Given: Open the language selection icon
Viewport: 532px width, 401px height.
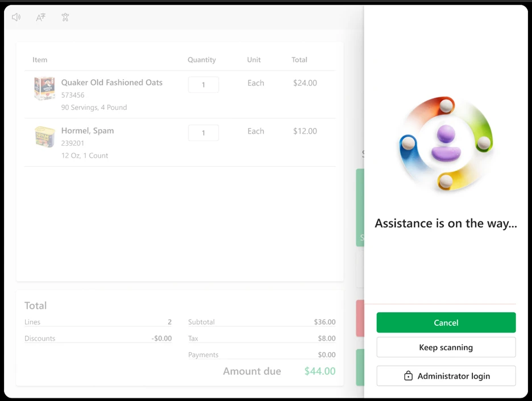Looking at the screenshot, I should 40,17.
